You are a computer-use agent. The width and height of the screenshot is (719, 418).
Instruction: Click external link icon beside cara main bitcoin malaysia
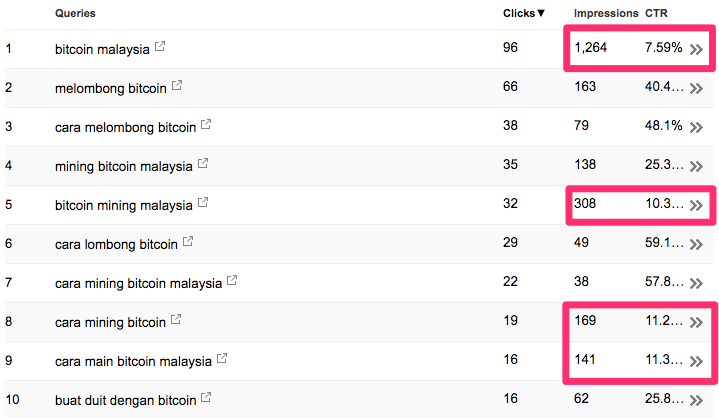pyautogui.click(x=222, y=359)
